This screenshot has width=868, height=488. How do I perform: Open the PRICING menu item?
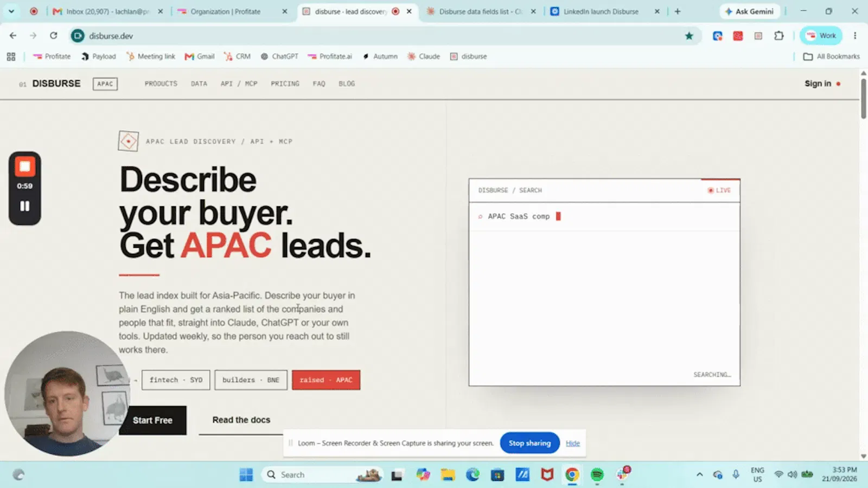click(x=285, y=84)
